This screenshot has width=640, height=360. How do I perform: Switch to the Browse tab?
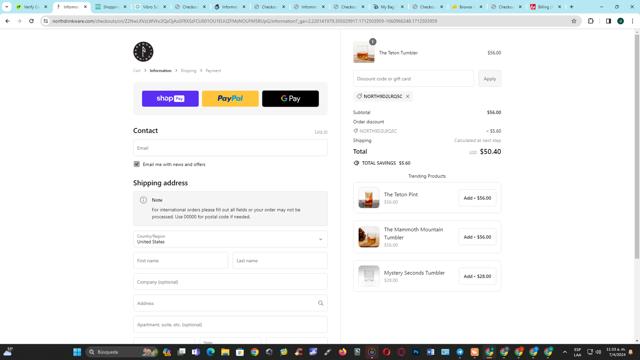coord(467,7)
